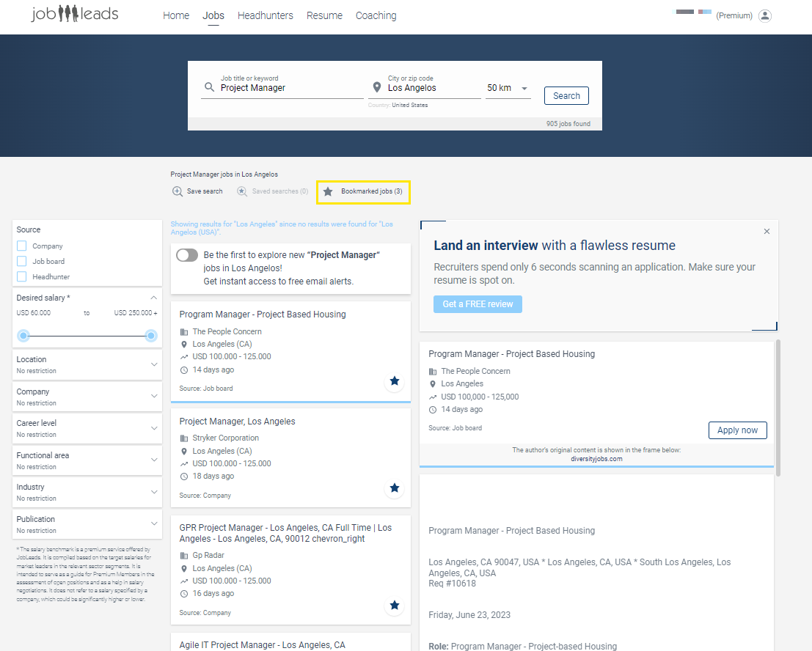Click location pin on Gp Radar job card
The width and height of the screenshot is (812, 651).
[184, 569]
